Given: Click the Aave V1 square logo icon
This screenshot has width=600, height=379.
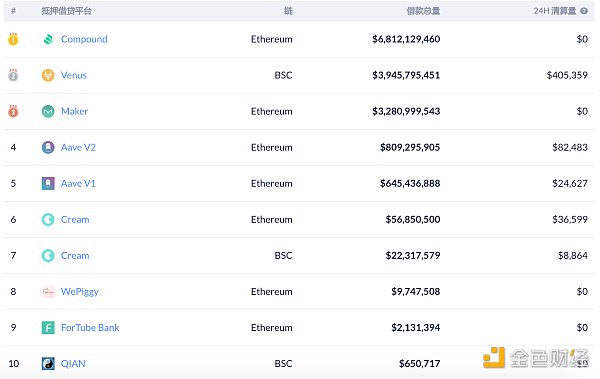Looking at the screenshot, I should coord(48,183).
